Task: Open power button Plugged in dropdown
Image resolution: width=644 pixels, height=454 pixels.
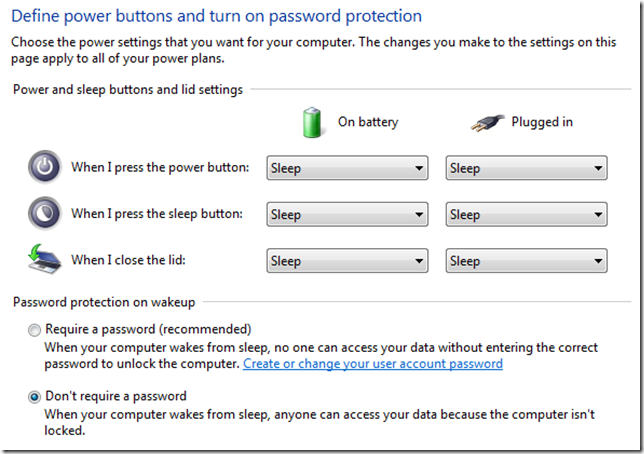Action: point(525,168)
